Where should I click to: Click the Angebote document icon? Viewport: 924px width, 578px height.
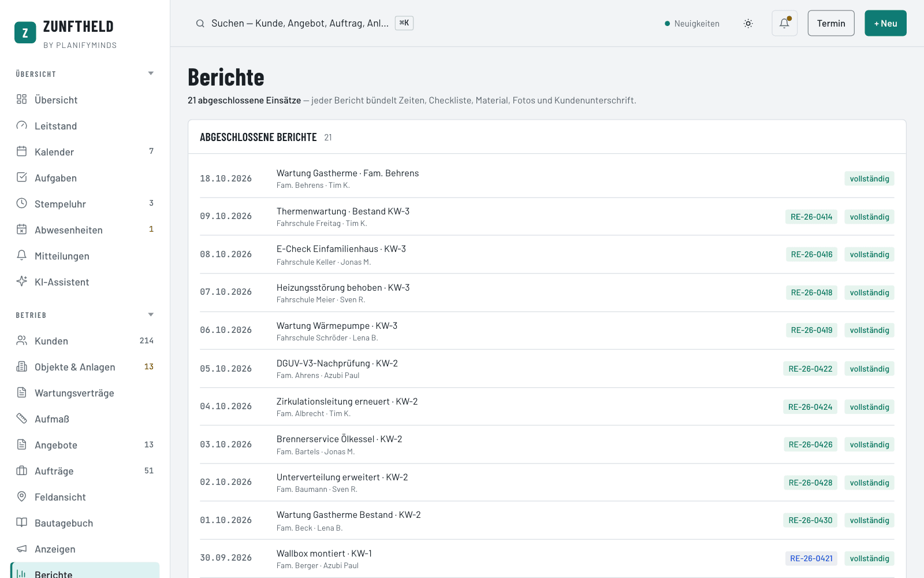pyautogui.click(x=21, y=444)
